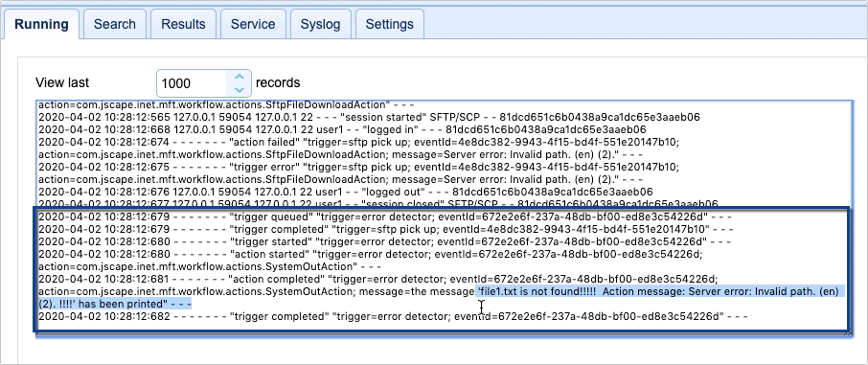Image resolution: width=868 pixels, height=365 pixels.
Task: Click the SystemOutAction line under action started
Action: 210,266
